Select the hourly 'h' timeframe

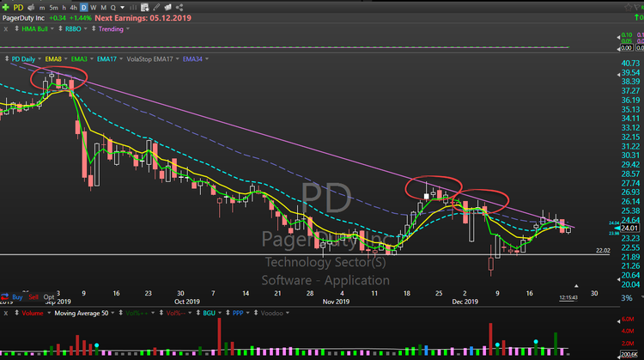coord(64,8)
